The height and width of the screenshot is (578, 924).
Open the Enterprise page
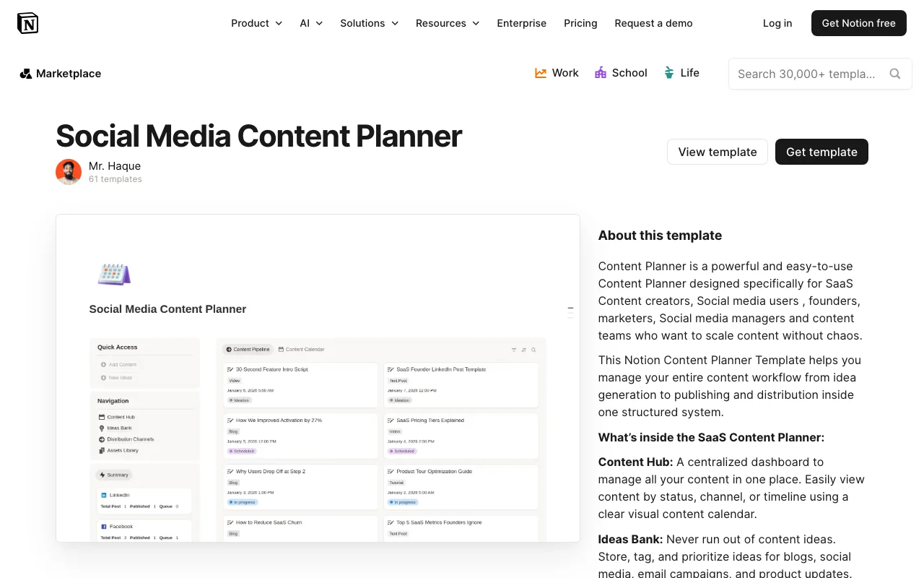(522, 23)
